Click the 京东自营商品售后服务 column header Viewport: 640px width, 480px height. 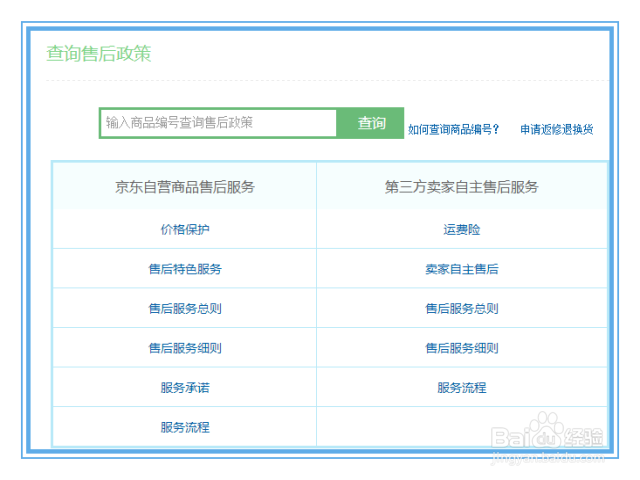coord(185,187)
